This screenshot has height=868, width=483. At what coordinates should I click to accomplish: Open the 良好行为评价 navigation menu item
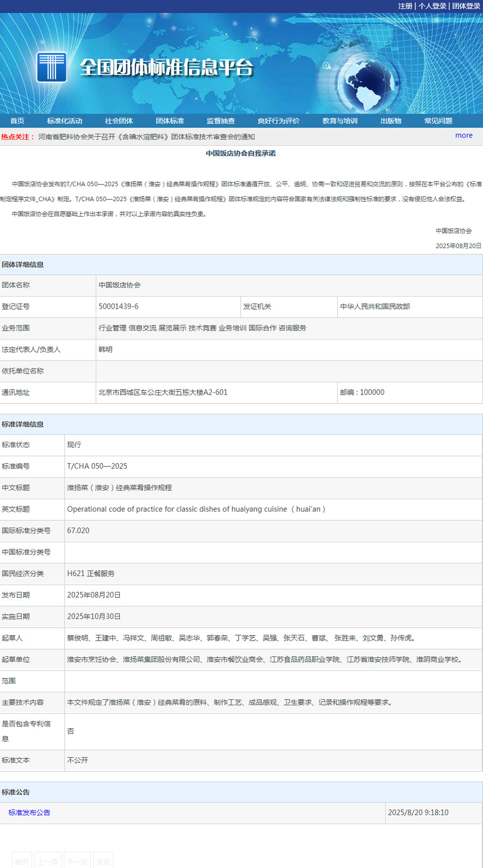[278, 121]
